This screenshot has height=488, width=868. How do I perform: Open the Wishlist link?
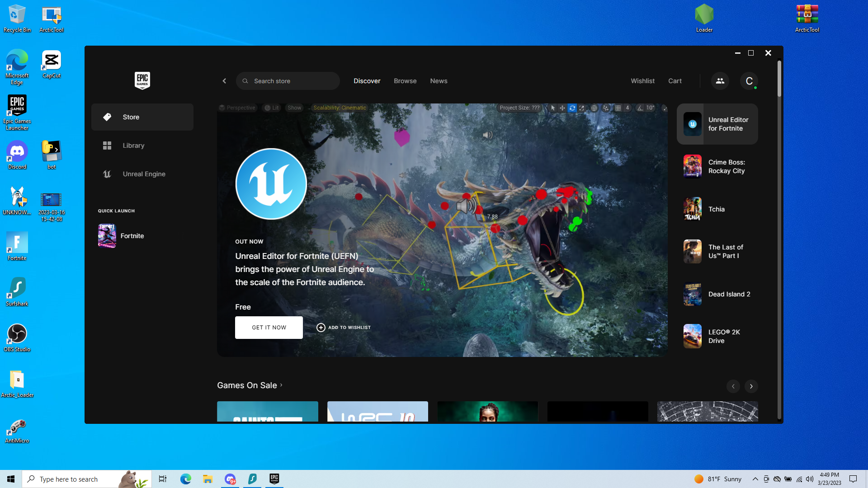coord(642,81)
